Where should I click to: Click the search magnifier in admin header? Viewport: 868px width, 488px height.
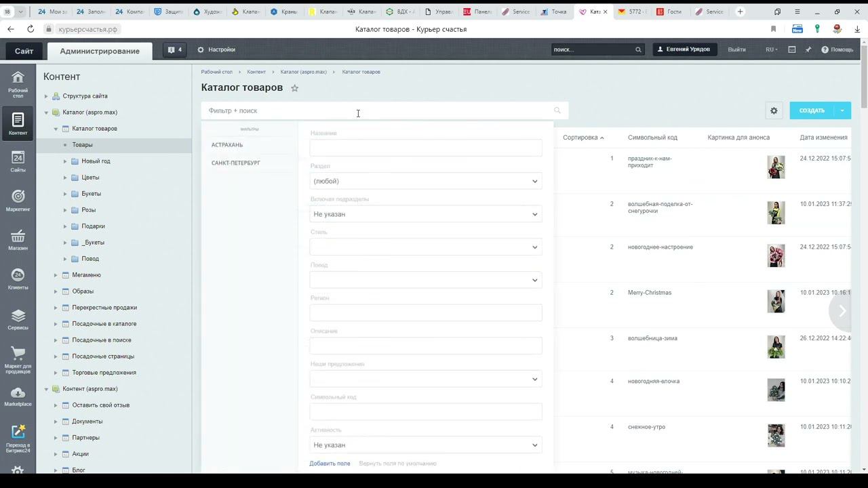pos(638,49)
